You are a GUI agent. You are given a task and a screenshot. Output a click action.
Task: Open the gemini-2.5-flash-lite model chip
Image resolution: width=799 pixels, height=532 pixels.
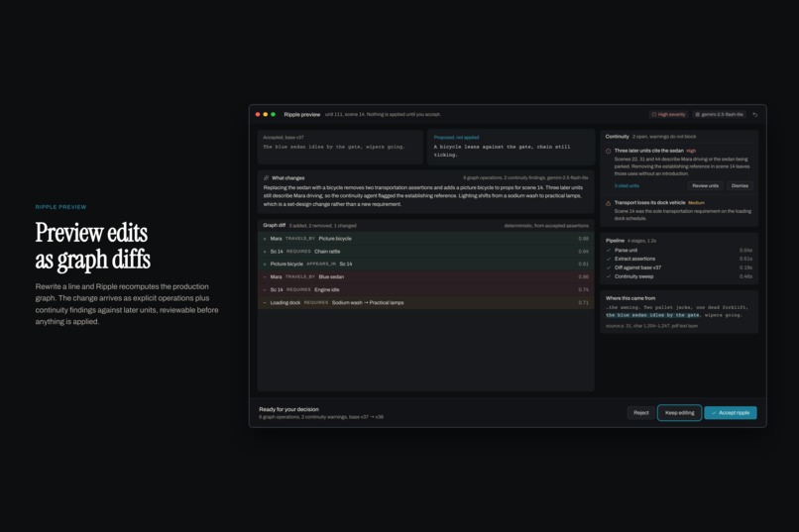719,115
